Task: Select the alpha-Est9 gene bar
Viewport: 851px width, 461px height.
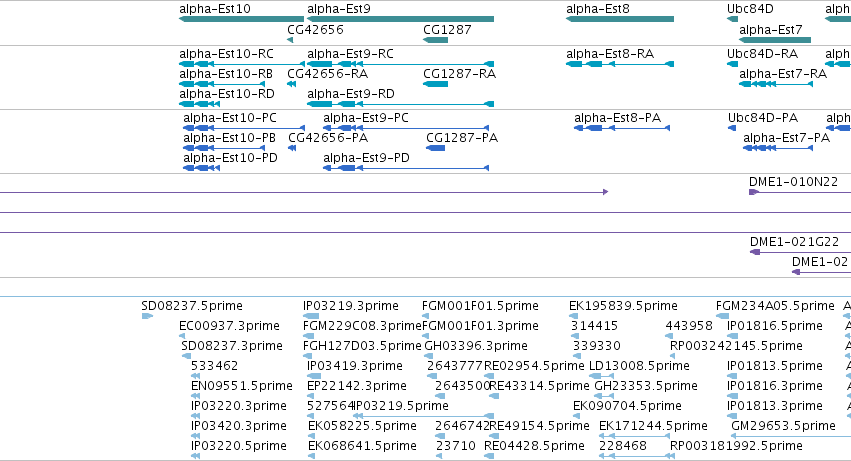Action: click(401, 19)
